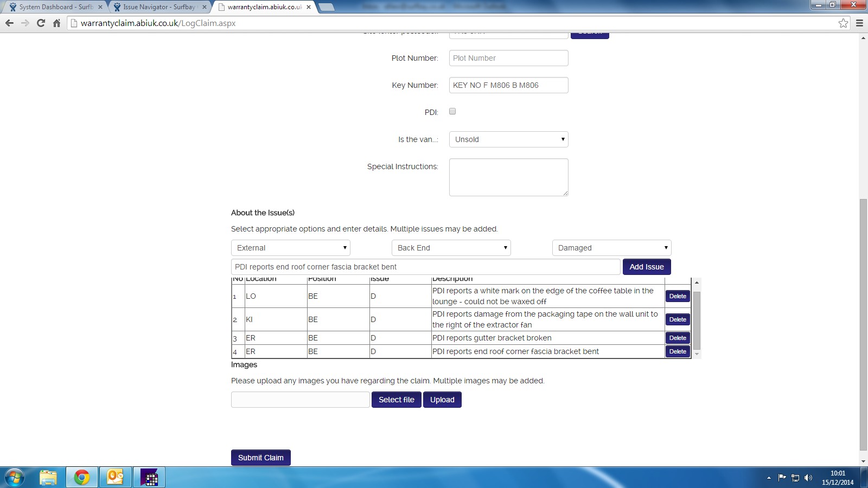The width and height of the screenshot is (868, 488).
Task: Focus the Plot Number field
Action: (x=509, y=58)
